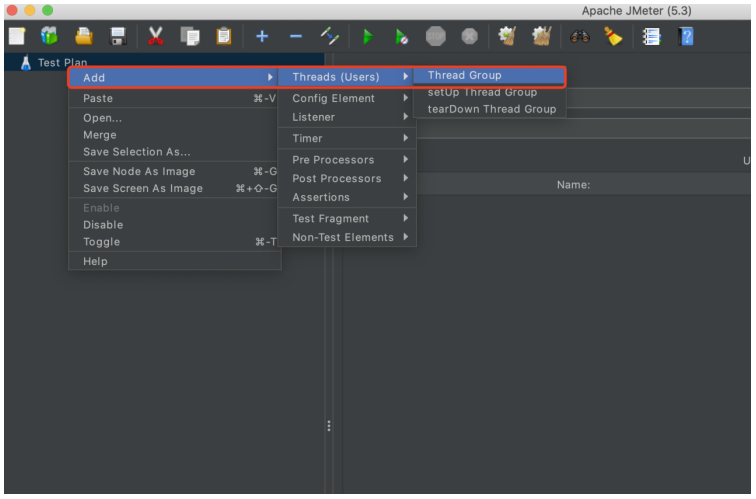
Task: Click the panel divider handle dots
Action: [x=329, y=426]
